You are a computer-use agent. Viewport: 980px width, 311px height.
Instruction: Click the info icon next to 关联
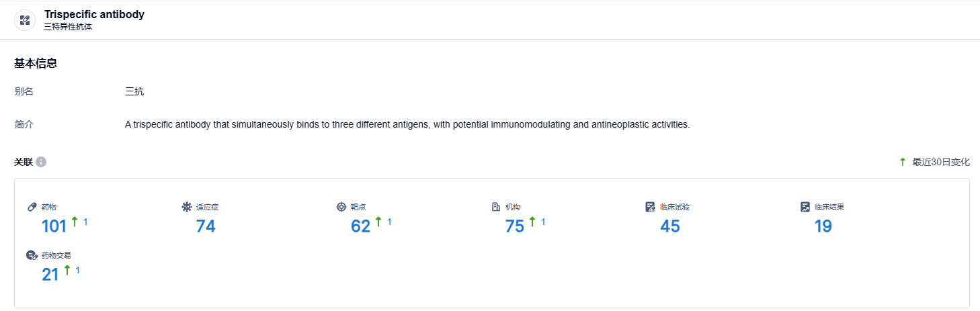pos(41,163)
